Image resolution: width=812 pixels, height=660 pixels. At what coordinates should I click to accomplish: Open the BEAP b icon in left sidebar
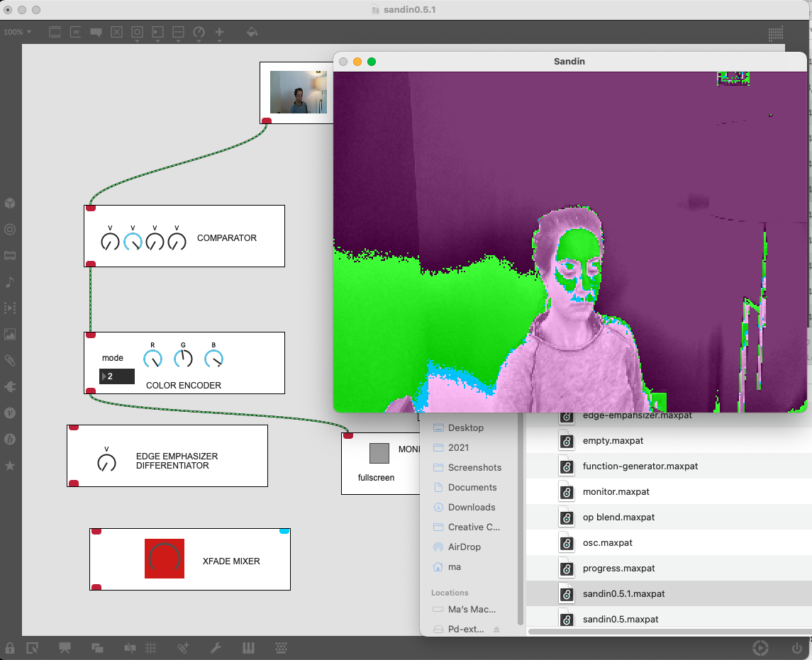point(10,439)
